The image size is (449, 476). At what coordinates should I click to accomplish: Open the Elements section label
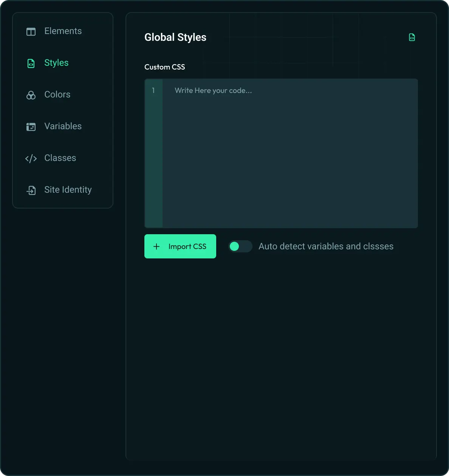63,31
